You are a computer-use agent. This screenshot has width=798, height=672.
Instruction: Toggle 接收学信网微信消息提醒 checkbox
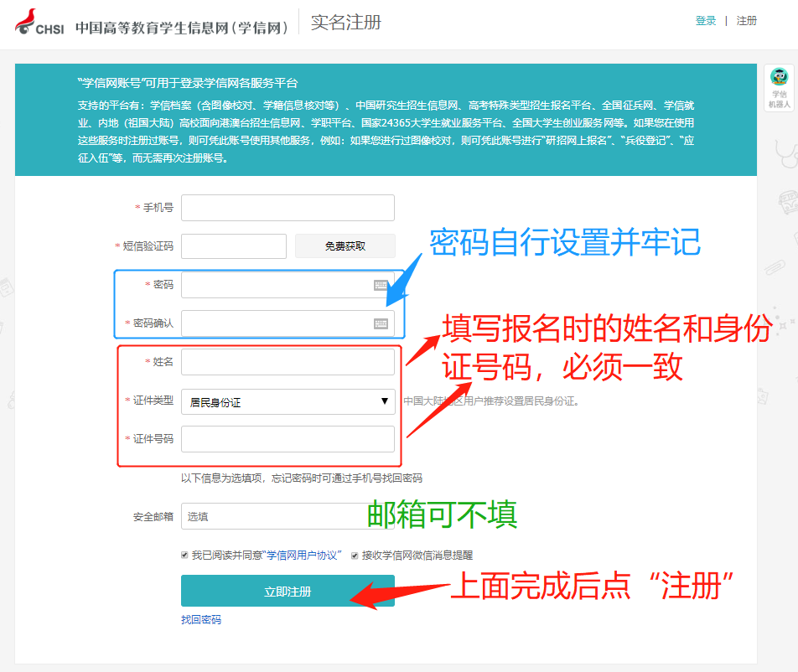tap(355, 555)
